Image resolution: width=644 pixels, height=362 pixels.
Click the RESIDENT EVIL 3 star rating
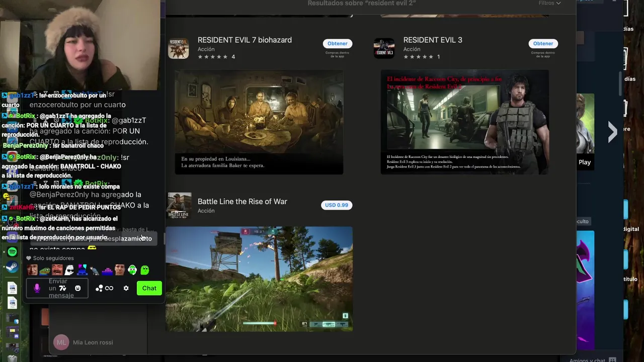pyautogui.click(x=418, y=57)
